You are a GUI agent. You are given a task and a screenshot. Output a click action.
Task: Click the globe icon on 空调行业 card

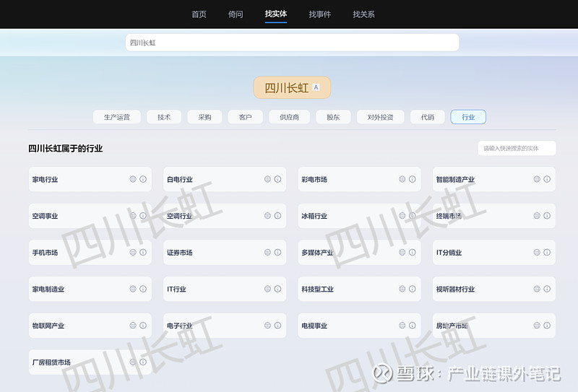click(267, 216)
